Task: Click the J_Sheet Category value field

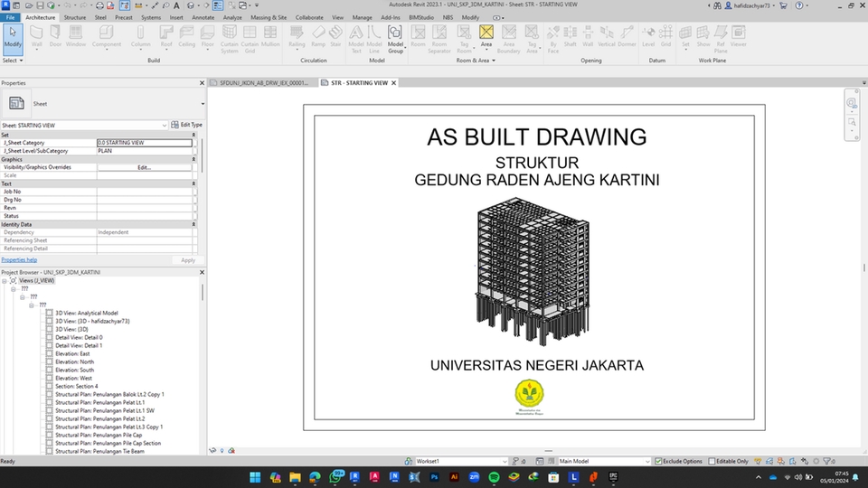Action: tap(145, 142)
